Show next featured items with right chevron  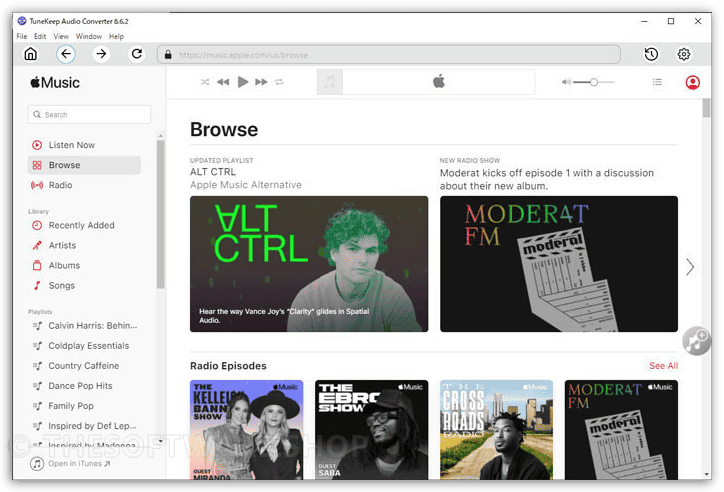tap(690, 267)
